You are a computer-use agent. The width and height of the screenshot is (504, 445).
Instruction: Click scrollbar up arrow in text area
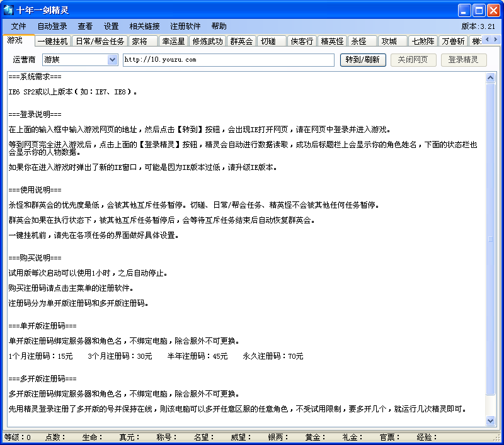coord(491,77)
